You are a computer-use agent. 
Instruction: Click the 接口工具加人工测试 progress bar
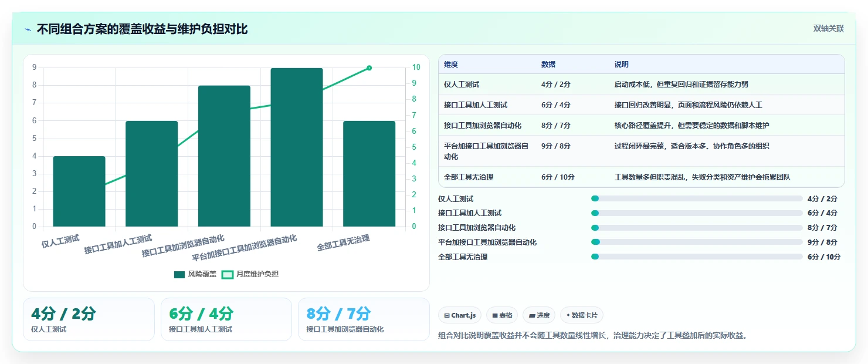click(x=697, y=213)
